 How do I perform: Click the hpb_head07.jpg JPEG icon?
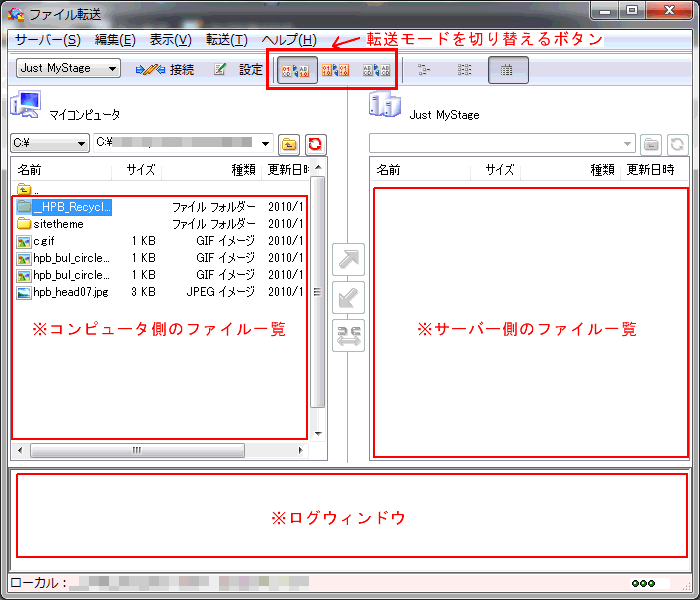(24, 292)
